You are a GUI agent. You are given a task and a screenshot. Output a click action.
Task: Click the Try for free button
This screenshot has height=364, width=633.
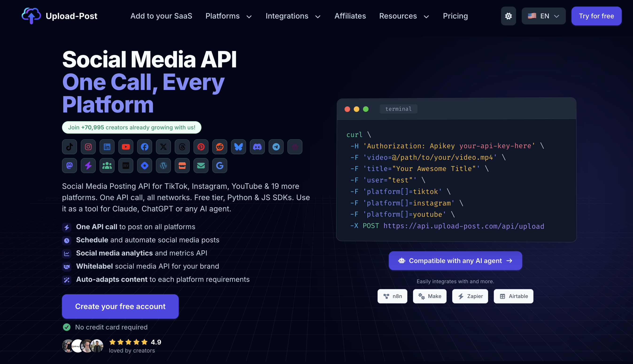pyautogui.click(x=596, y=16)
